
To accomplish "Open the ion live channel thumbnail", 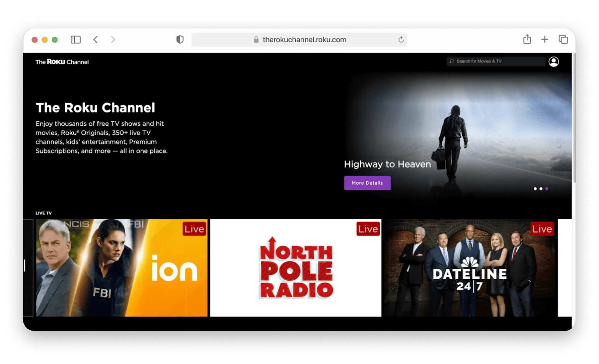I will (x=122, y=268).
